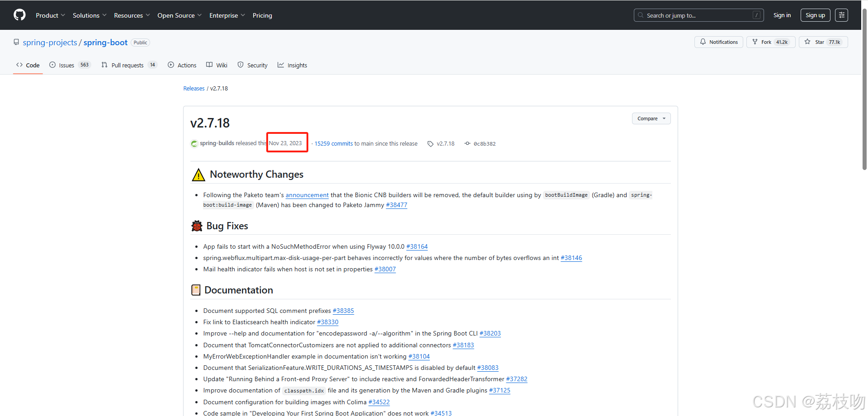Click the Notifications bell button
The height and width of the screenshot is (416, 868).
(x=718, y=42)
